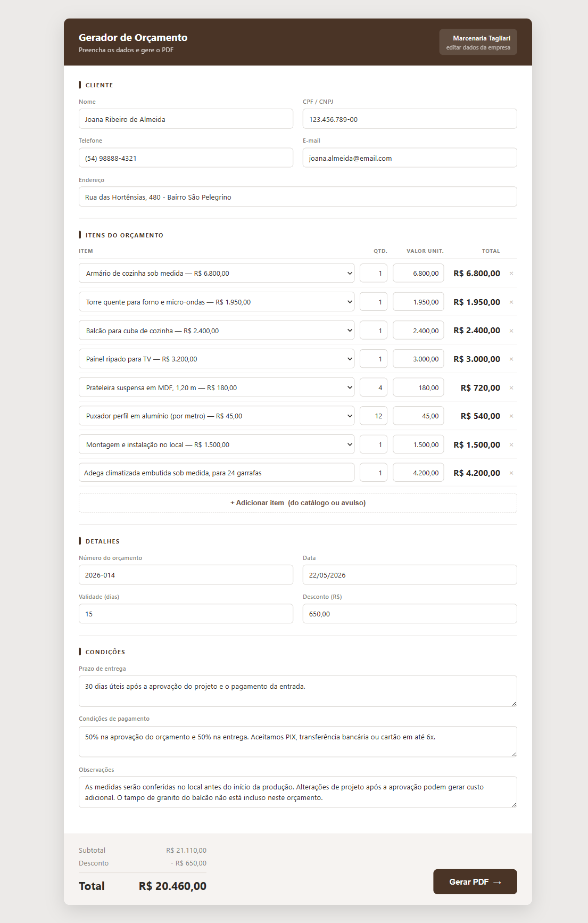Remove the Balcão para cuba item row
Image resolution: width=588 pixels, height=923 pixels.
(x=511, y=331)
